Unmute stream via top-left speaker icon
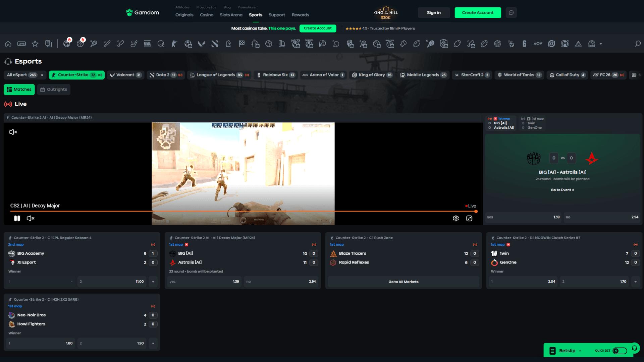644x362 pixels. [x=13, y=132]
